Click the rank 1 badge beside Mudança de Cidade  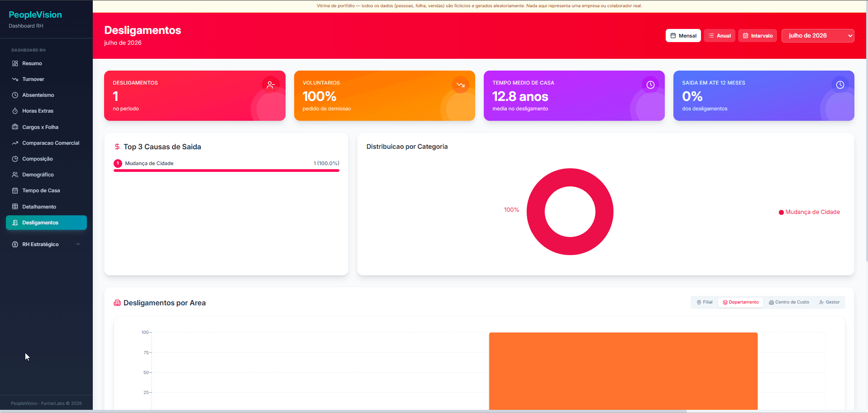pos(118,163)
